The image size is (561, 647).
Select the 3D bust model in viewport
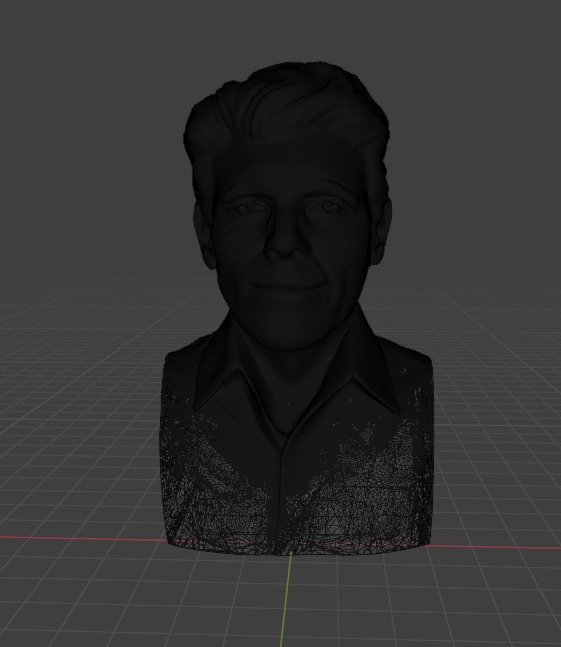[295, 309]
